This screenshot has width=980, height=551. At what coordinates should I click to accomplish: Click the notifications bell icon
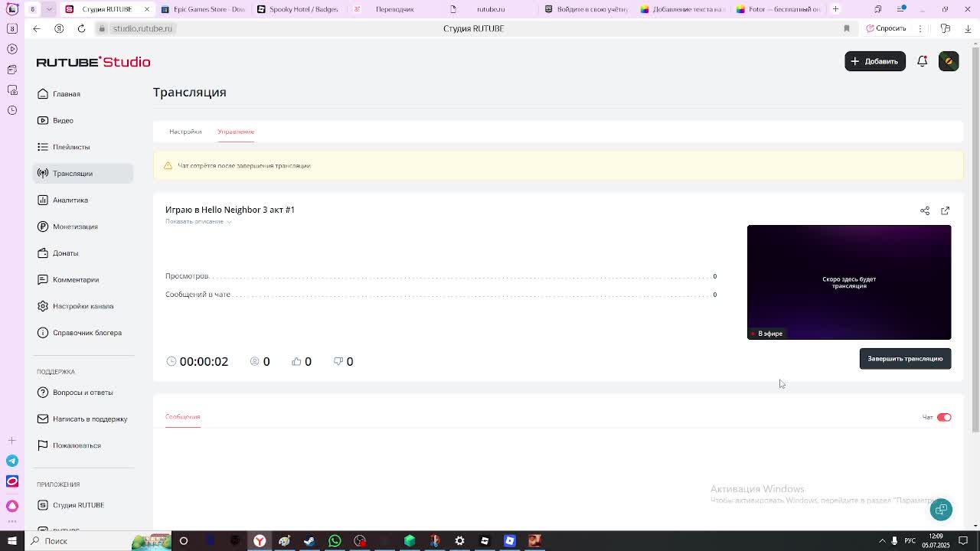(923, 61)
